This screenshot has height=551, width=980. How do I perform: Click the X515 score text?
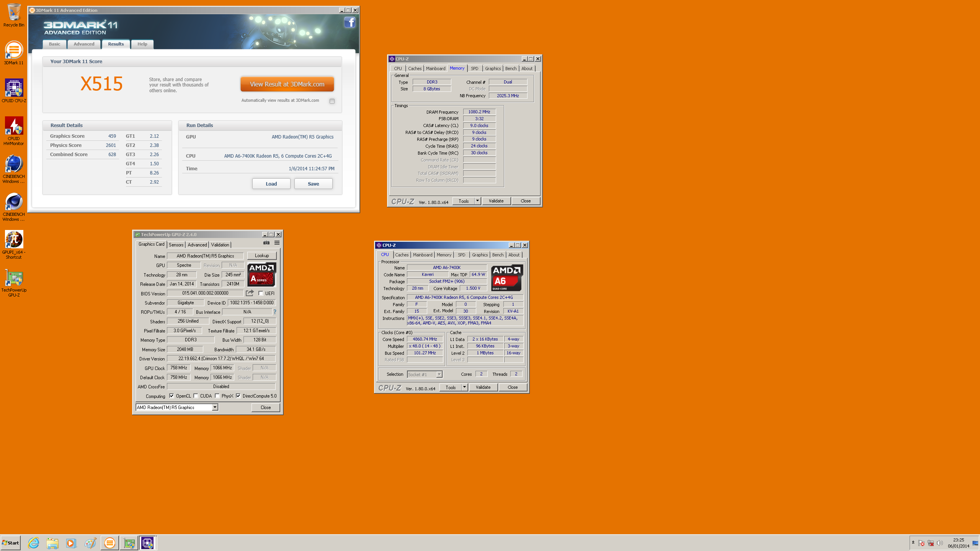point(101,84)
